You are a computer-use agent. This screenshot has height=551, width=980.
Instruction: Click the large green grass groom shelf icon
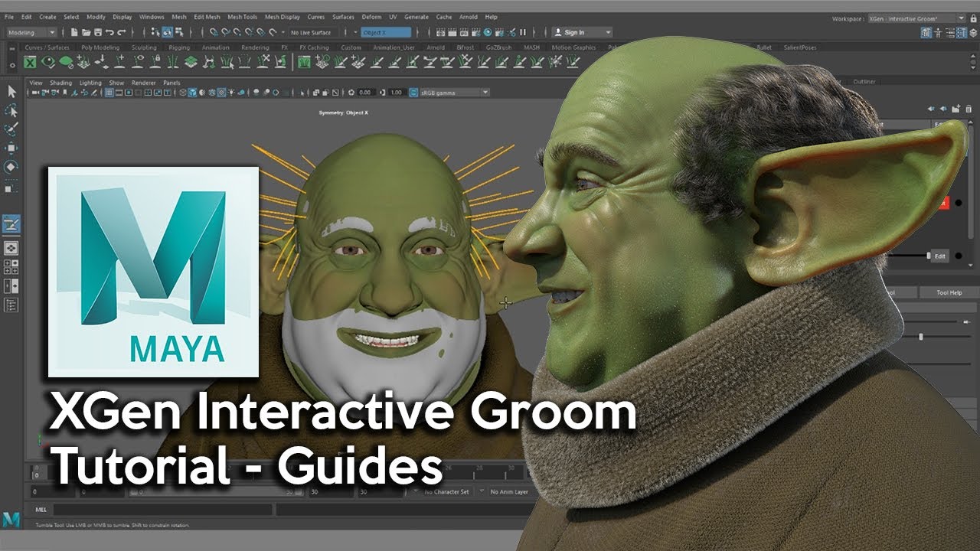[304, 62]
